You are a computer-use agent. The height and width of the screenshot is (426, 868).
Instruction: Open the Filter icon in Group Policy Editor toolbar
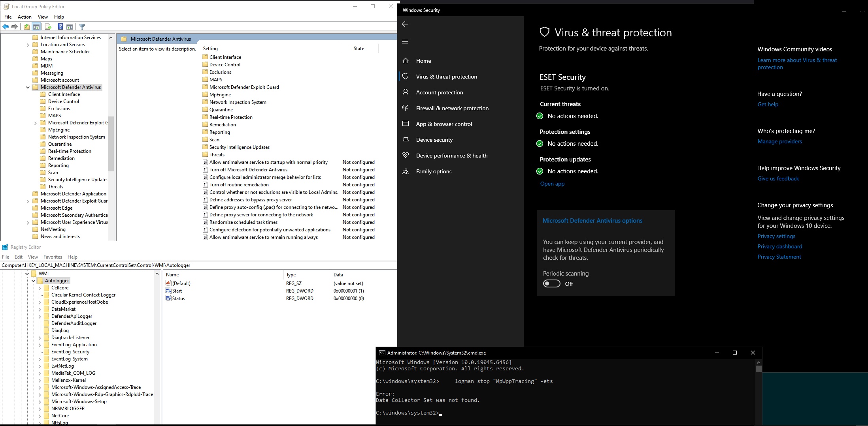(x=82, y=26)
